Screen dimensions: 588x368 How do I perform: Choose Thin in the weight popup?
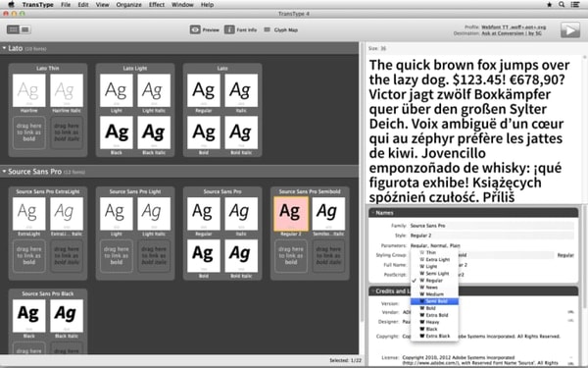[434, 252]
